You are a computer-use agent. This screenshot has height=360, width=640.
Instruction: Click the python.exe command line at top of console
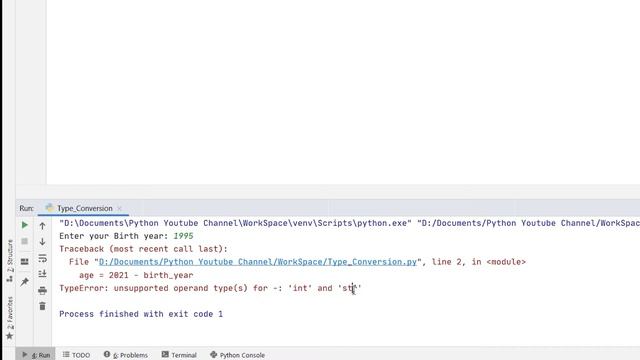click(x=349, y=223)
